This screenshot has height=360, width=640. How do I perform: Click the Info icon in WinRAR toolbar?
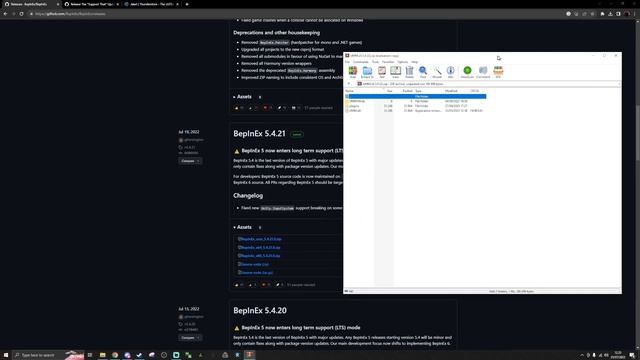click(451, 72)
